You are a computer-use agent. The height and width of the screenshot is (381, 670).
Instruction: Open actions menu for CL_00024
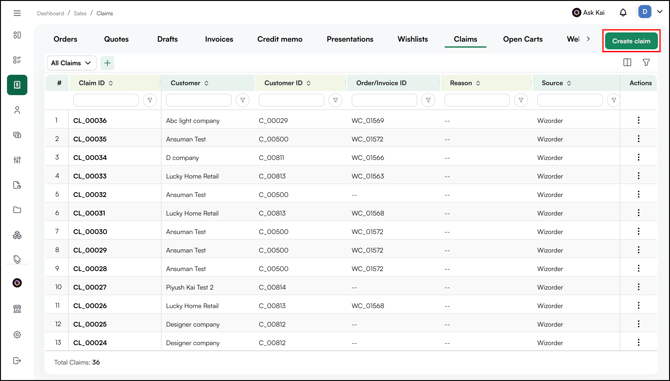[638, 343]
